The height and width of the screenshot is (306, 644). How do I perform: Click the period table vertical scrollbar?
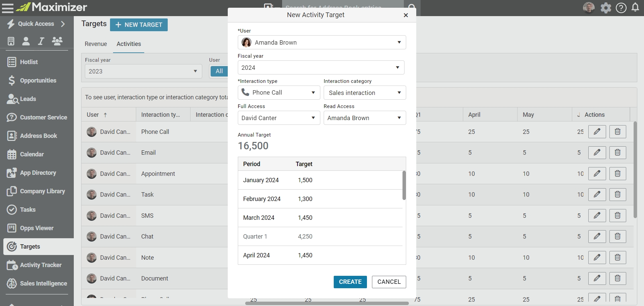point(404,185)
